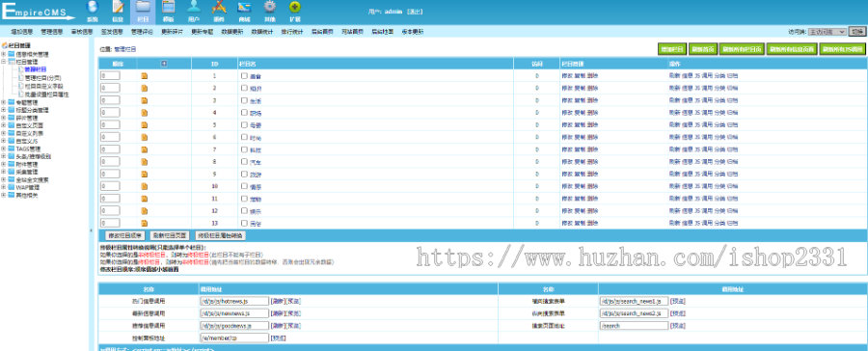Click the orange page icon for ID 5
The width and height of the screenshot is (868, 351).
pos(145,124)
